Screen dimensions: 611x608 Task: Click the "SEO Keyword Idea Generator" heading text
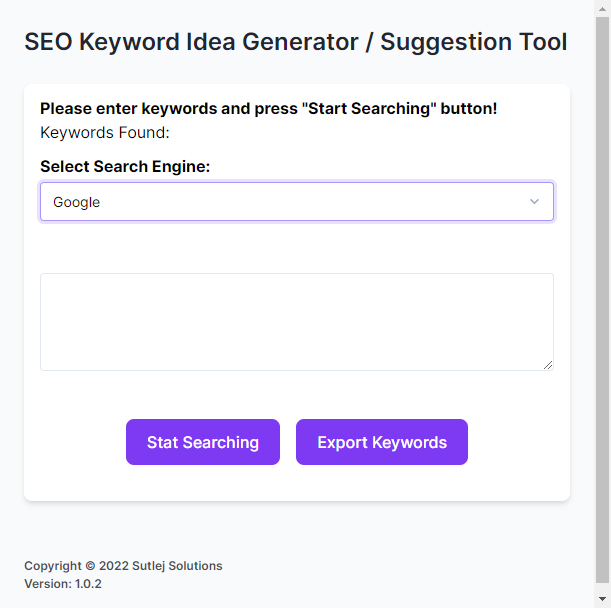[x=190, y=42]
